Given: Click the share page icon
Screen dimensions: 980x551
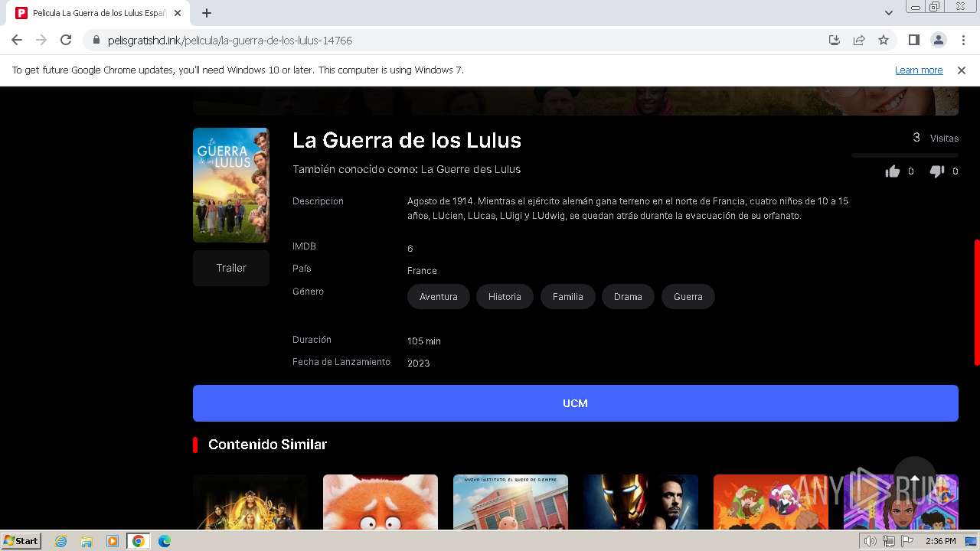Looking at the screenshot, I should (x=859, y=40).
